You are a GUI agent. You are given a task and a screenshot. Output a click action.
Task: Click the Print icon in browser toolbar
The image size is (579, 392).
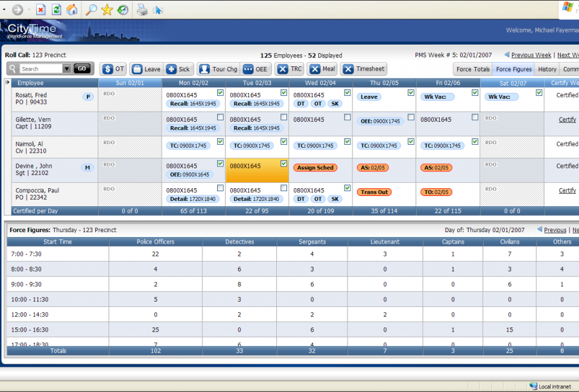click(142, 10)
